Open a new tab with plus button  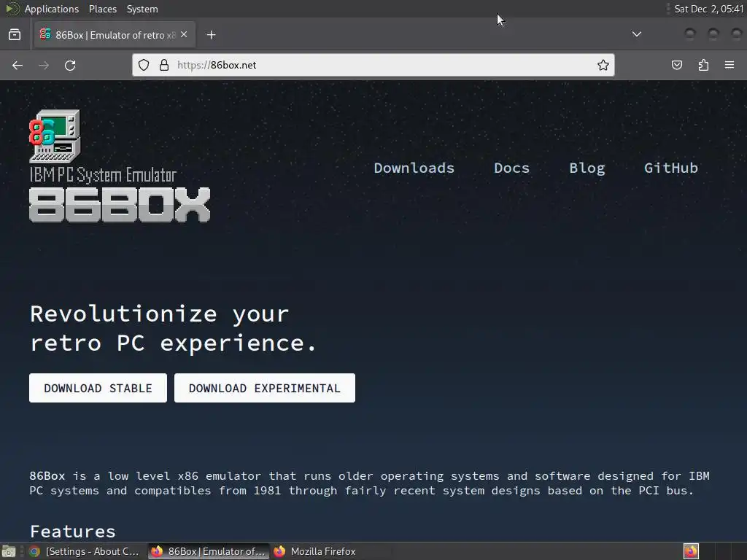tap(212, 35)
